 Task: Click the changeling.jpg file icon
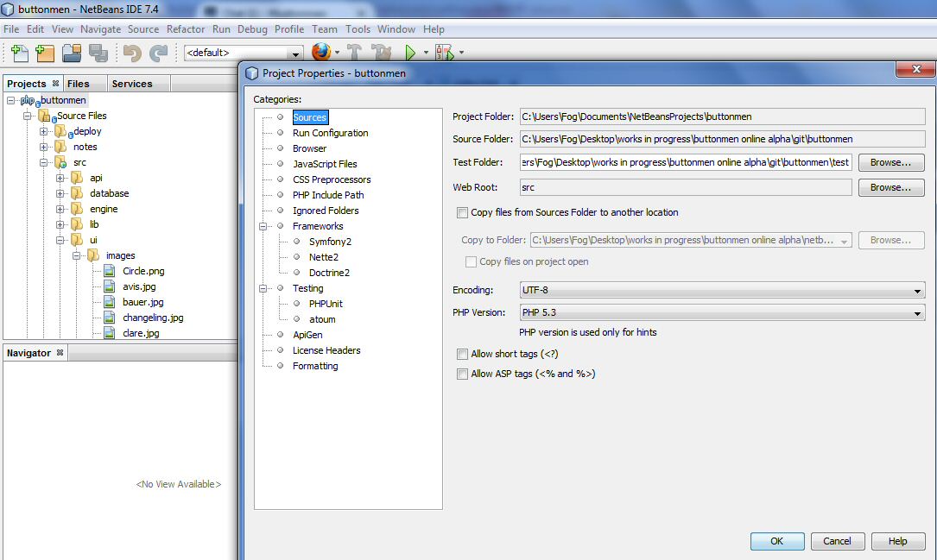click(110, 318)
